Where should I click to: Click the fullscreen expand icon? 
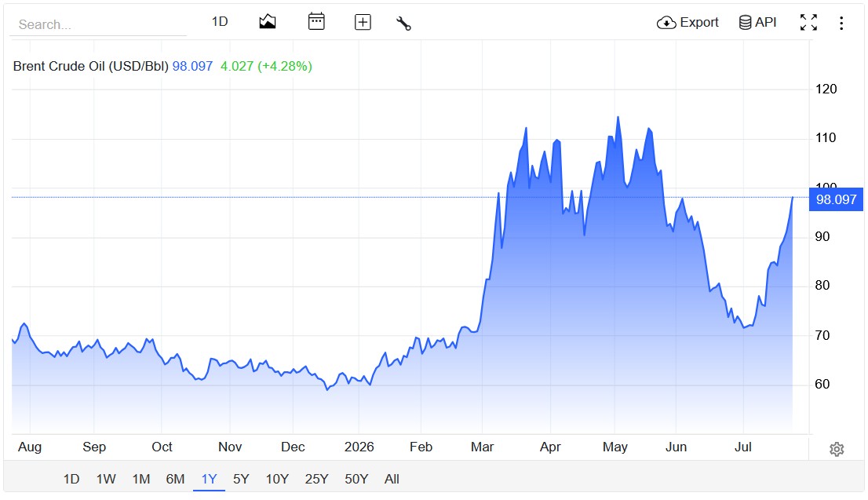click(808, 22)
